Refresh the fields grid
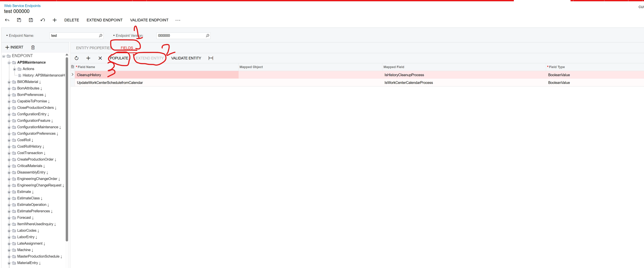Image resolution: width=644 pixels, height=268 pixels. 77,58
